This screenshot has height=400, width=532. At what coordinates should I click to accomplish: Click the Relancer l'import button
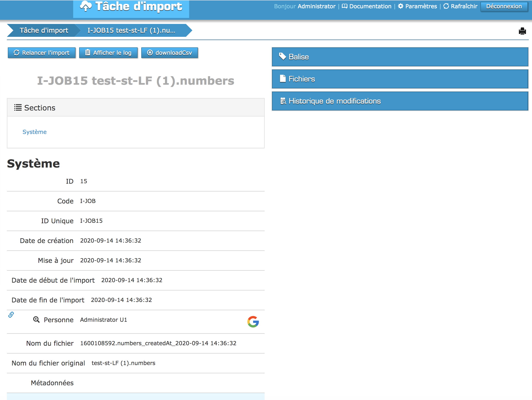coord(42,53)
